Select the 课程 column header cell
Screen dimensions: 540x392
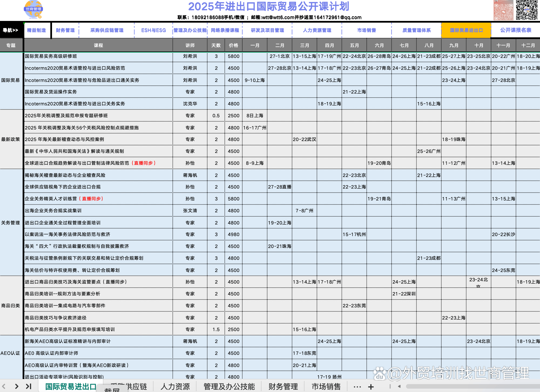[98, 45]
